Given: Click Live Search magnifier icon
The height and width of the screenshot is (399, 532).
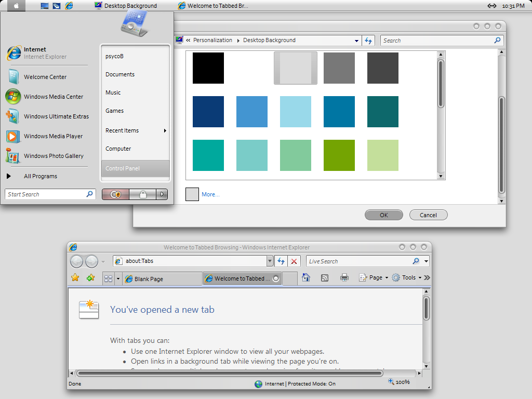Looking at the screenshot, I should point(416,261).
